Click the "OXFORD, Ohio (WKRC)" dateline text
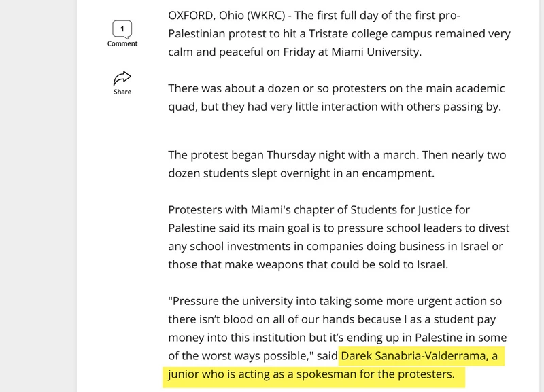The height and width of the screenshot is (392, 544). pos(226,15)
